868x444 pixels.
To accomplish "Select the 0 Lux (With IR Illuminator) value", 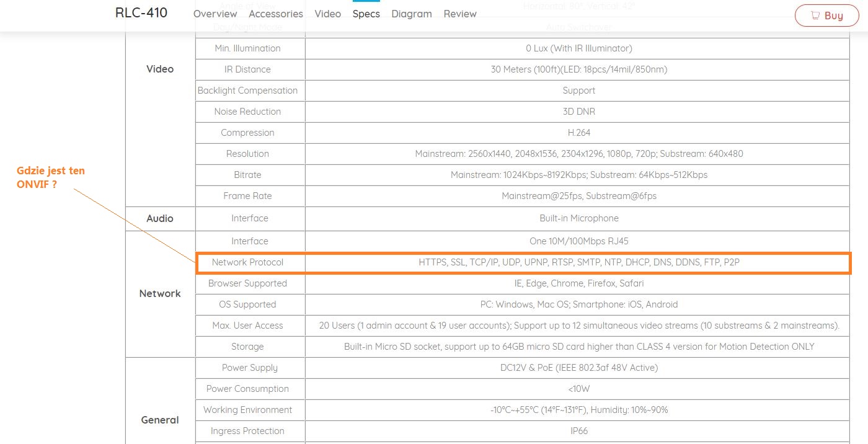I will pos(579,48).
